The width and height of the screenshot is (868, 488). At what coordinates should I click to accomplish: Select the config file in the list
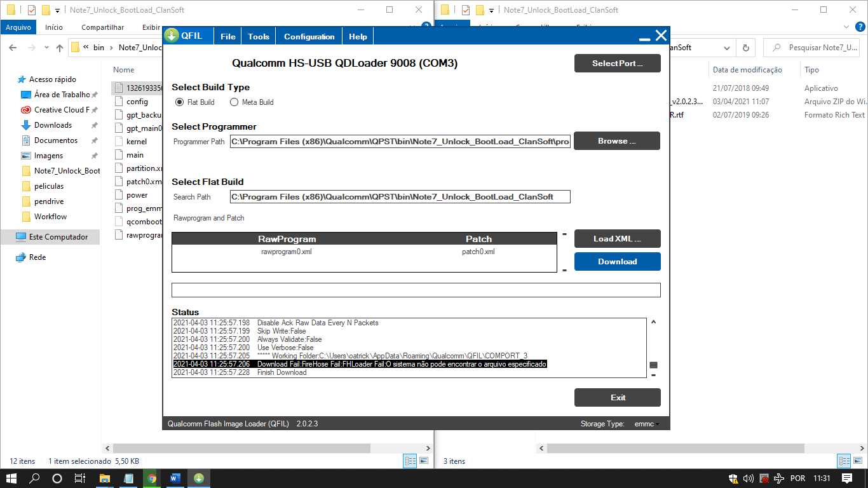point(137,102)
